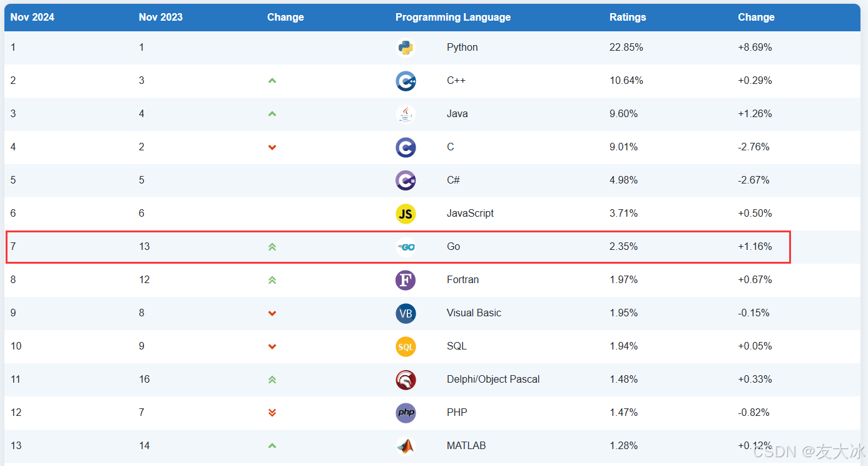This screenshot has width=868, height=466.
Task: Click the green up arrow in C++ row
Action: point(272,81)
